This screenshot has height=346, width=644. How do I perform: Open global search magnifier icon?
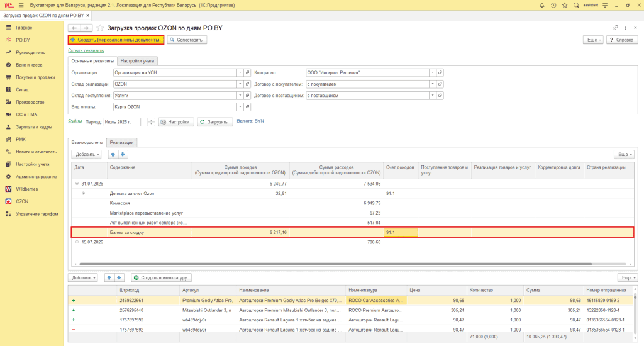576,5
